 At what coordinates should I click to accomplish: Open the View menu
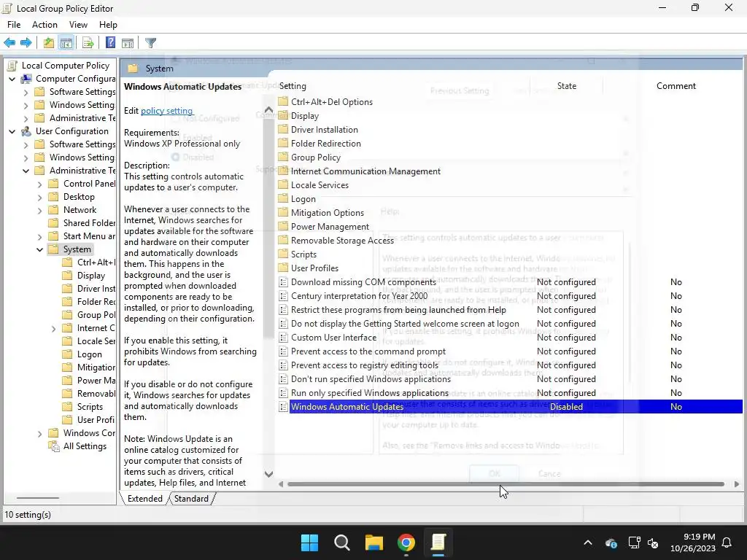(78, 25)
